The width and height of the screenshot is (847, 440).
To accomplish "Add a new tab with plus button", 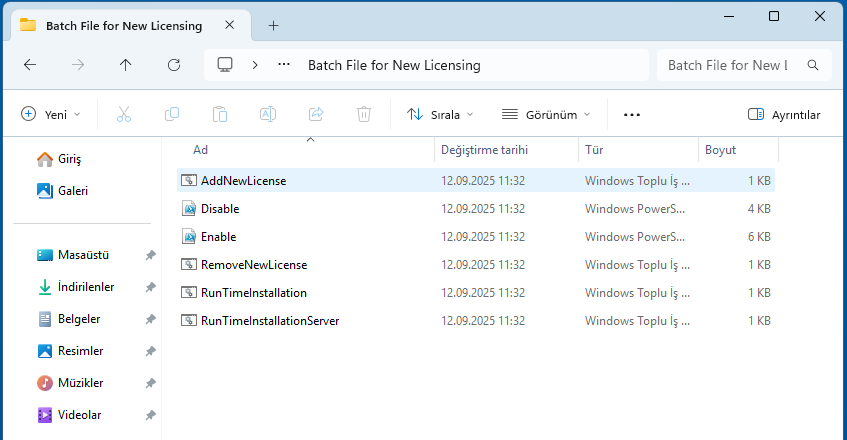I will pyautogui.click(x=274, y=25).
